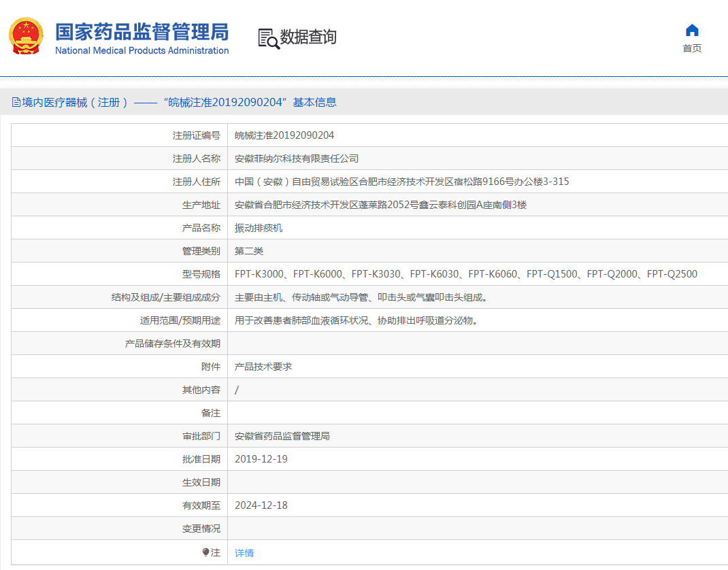This screenshot has width=728, height=570.
Task: Click the 备注 label cell
Action: pos(119,413)
